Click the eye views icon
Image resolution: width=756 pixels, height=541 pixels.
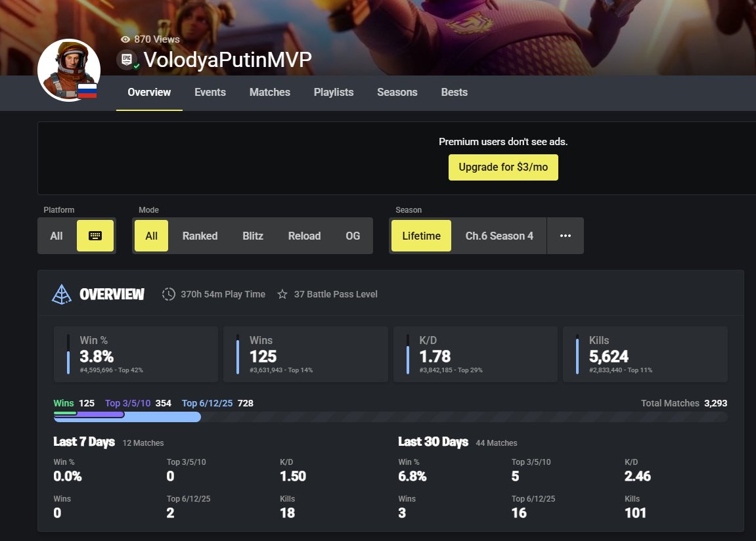tap(125, 39)
